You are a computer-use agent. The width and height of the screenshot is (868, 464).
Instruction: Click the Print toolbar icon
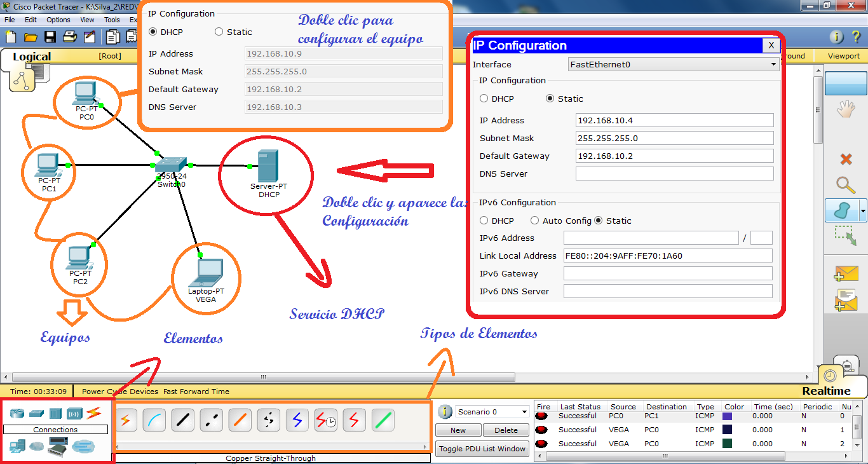69,37
